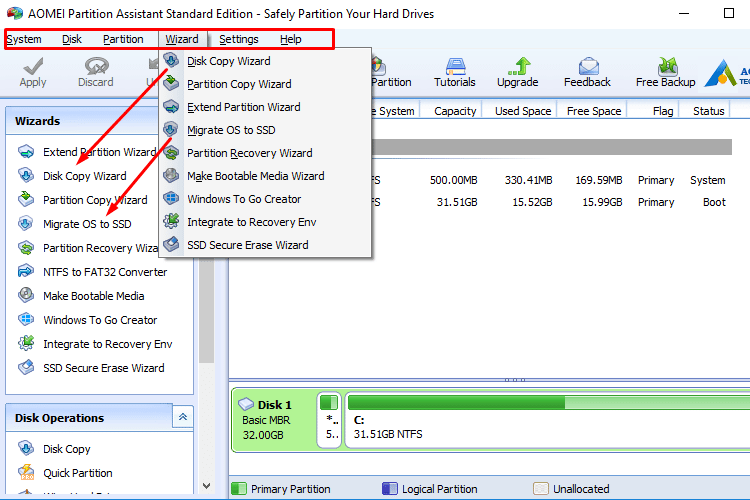Image resolution: width=750 pixels, height=500 pixels.
Task: Click Disk Copy Wizard icon in the Wizards sidebar
Action: click(x=26, y=176)
